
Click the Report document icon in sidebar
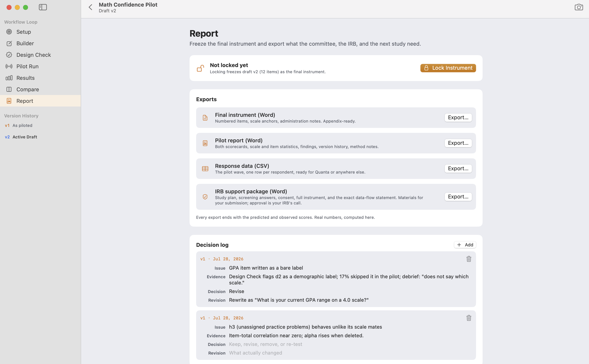[x=9, y=101]
